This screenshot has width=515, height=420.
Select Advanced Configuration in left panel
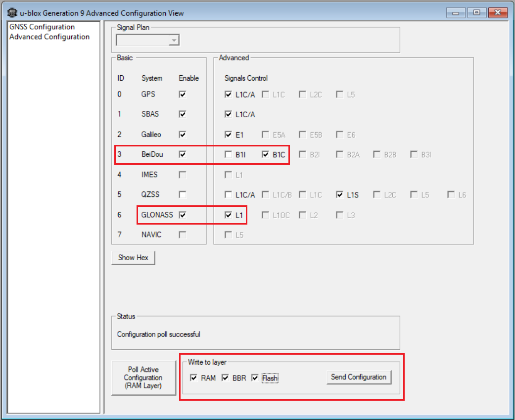point(49,37)
